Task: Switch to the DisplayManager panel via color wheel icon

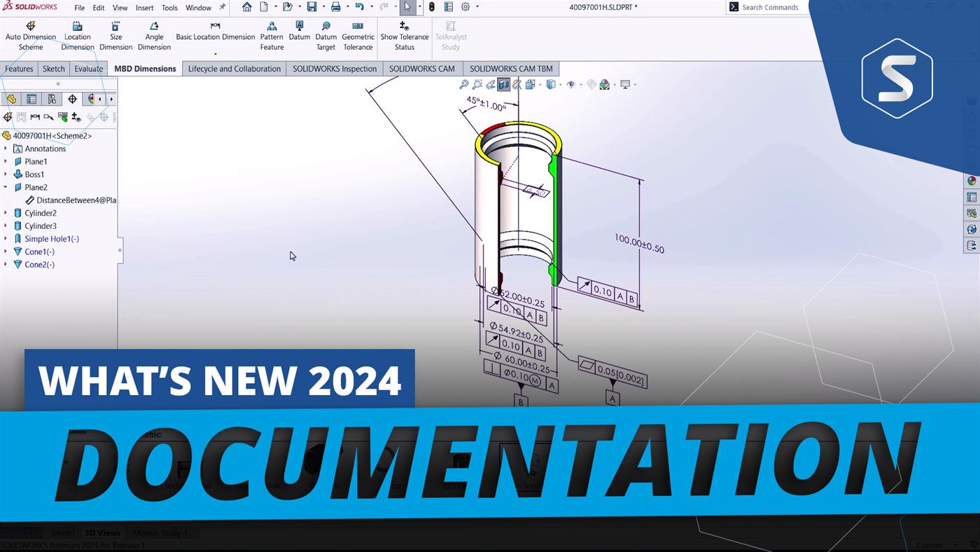Action: point(91,99)
